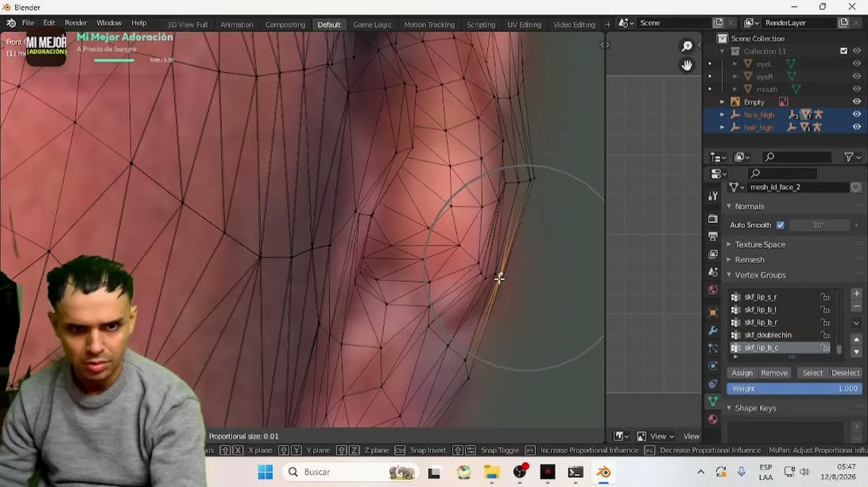Image resolution: width=868 pixels, height=487 pixels.
Task: Move vertex group up in list
Action: coord(857,339)
